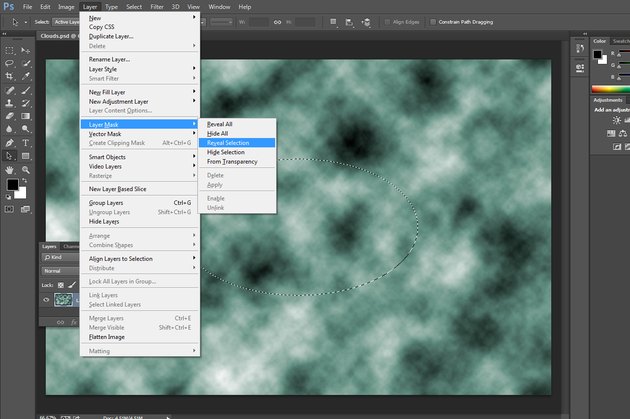
Task: Expand the New submenu arrow
Action: (194, 17)
